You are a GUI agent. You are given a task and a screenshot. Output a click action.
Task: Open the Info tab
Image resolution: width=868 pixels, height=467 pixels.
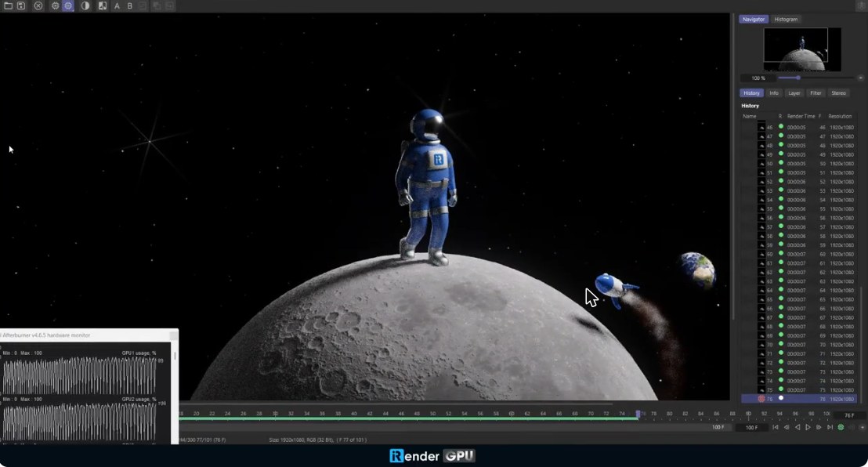774,93
